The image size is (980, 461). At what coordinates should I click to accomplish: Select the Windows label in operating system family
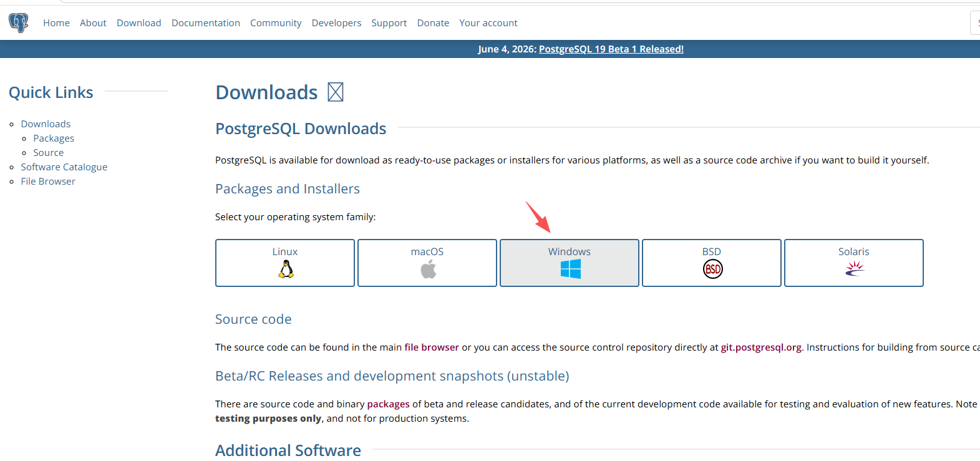point(570,252)
